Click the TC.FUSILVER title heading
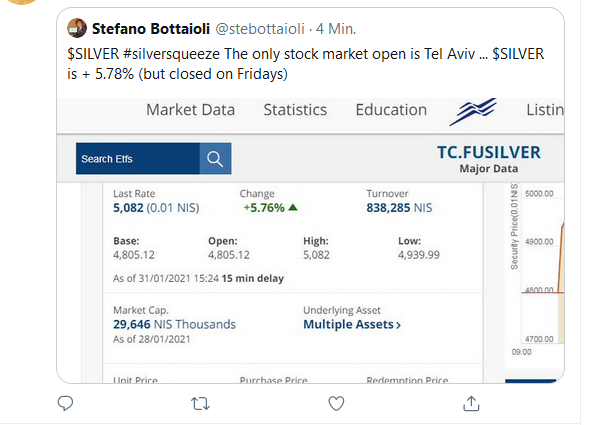 489,152
